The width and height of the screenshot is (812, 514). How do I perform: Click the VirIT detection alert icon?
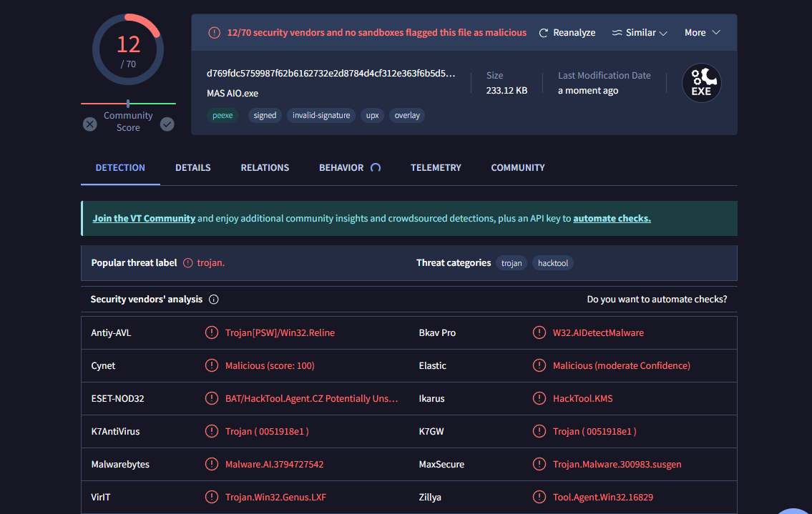pyautogui.click(x=211, y=497)
